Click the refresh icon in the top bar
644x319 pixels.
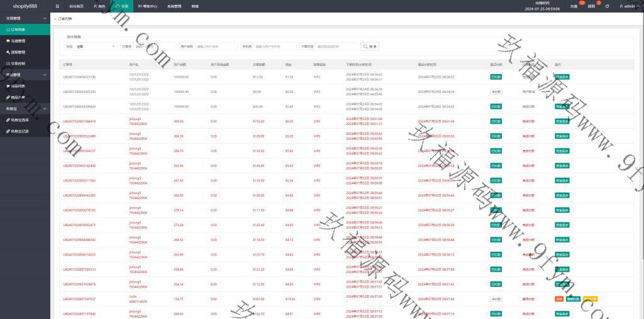(607, 6)
